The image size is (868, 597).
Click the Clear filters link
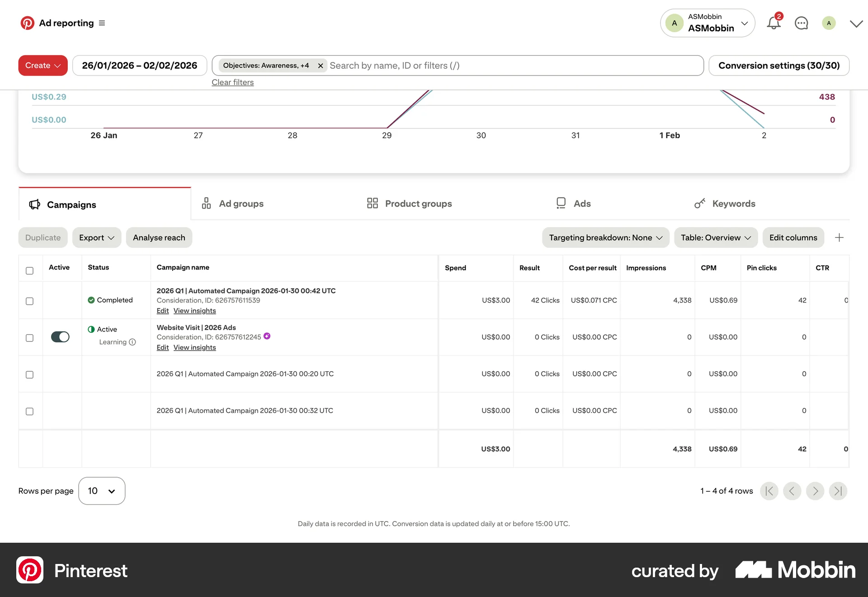pyautogui.click(x=232, y=82)
